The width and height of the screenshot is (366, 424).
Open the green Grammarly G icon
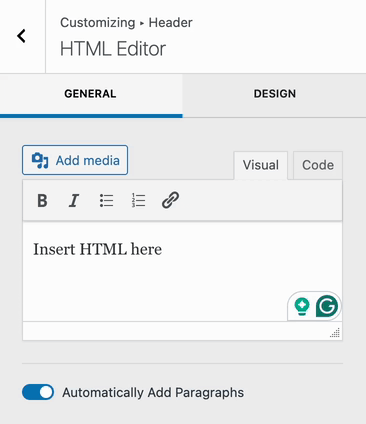[327, 306]
